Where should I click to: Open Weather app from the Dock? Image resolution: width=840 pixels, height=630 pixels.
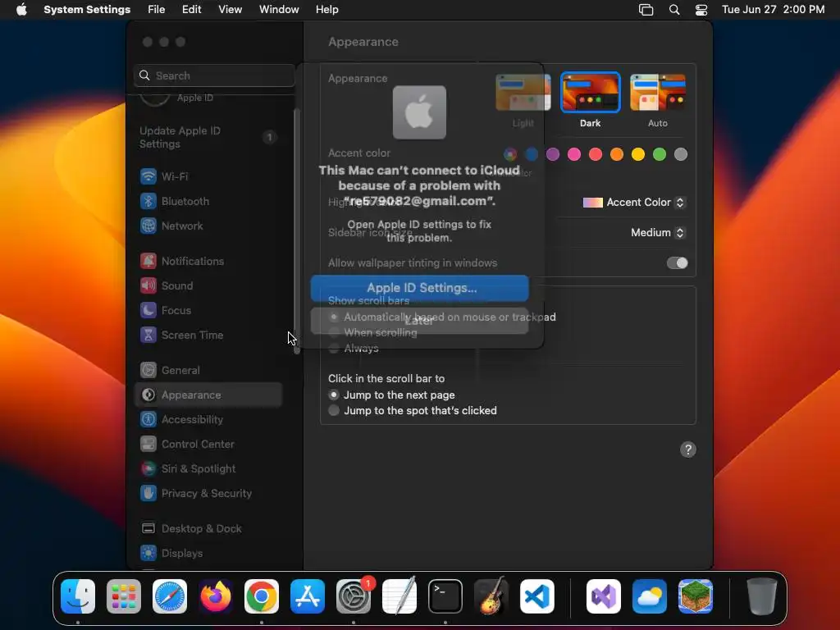[x=650, y=596]
